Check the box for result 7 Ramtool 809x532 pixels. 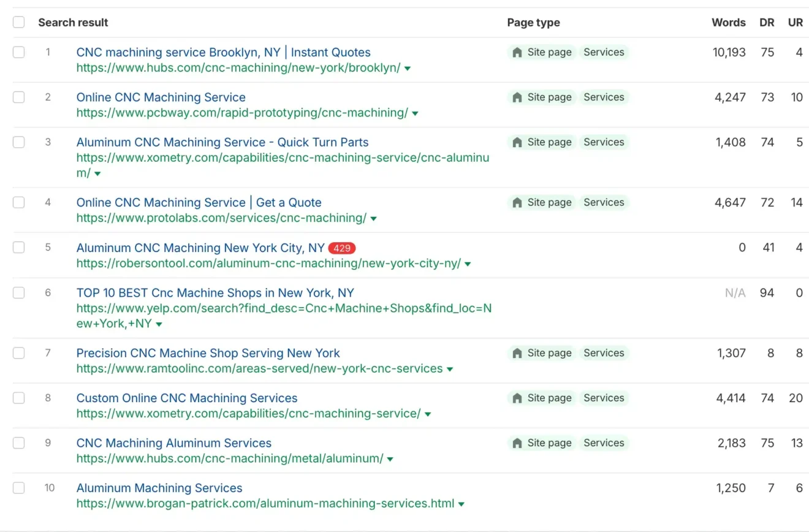pos(19,353)
